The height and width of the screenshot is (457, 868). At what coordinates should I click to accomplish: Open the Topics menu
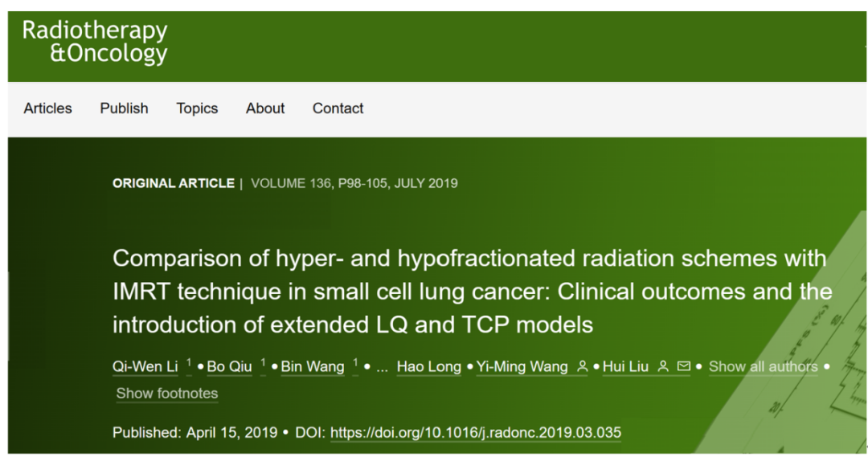(197, 108)
